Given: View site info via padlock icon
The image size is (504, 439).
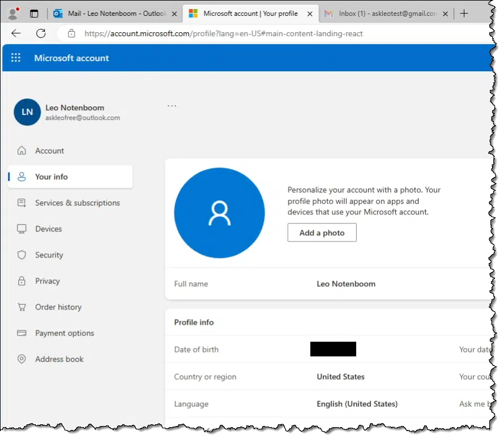Looking at the screenshot, I should tap(71, 33).
